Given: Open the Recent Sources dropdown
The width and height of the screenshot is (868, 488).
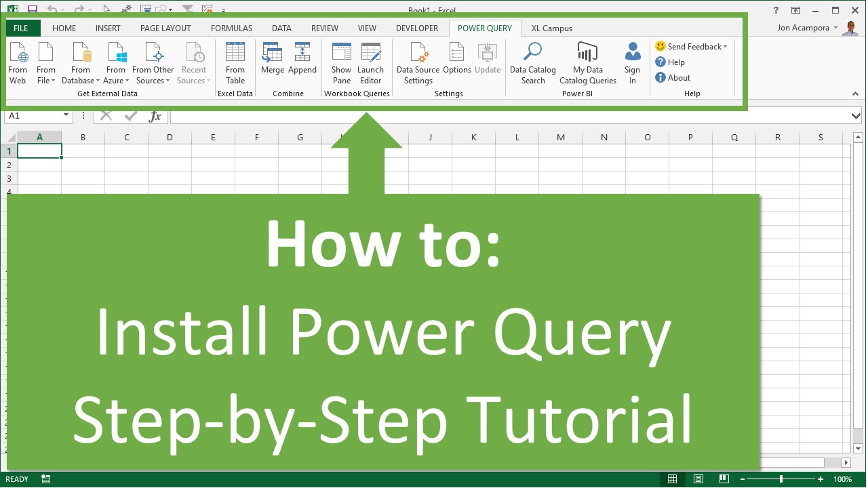Looking at the screenshot, I should click(x=194, y=63).
